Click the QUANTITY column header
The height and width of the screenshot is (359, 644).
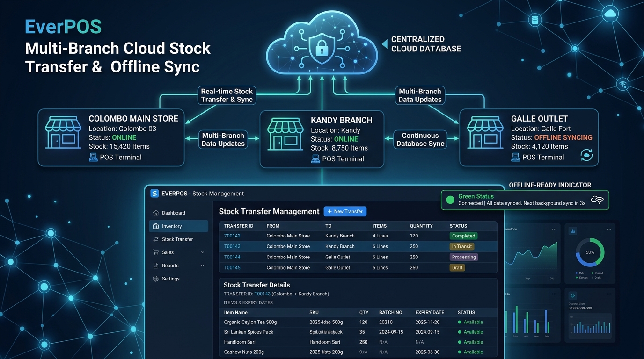[x=421, y=226]
